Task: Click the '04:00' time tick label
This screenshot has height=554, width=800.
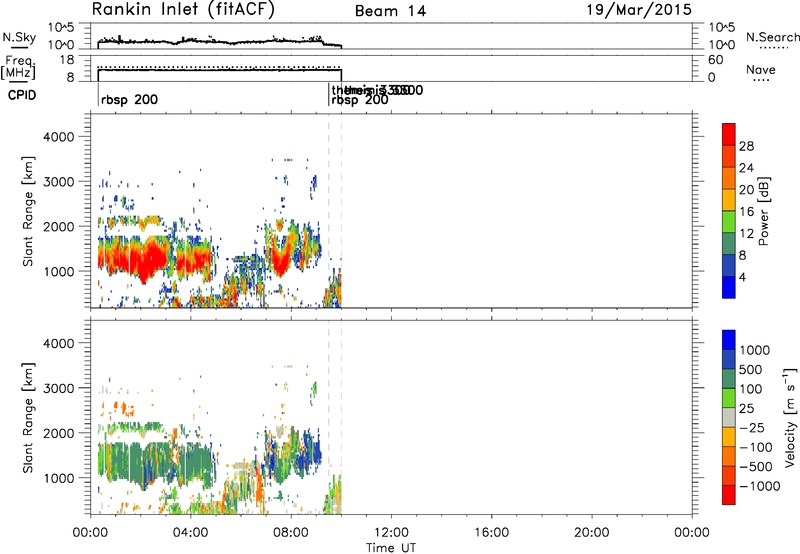Action: (191, 533)
